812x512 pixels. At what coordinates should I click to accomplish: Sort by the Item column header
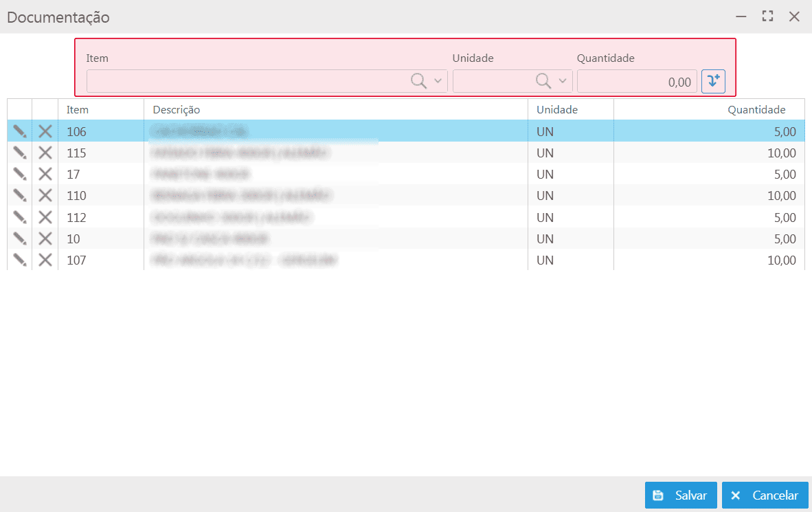tap(78, 110)
